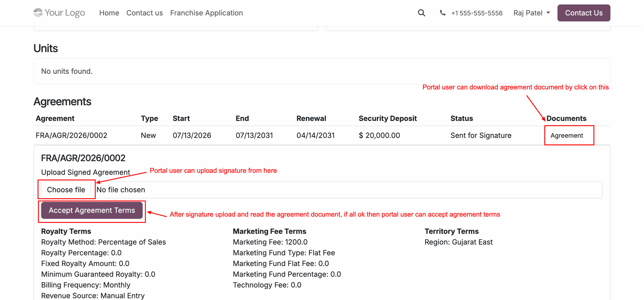Screen dimensions: 644x300
Task: Click Region: Gujarat East text
Action: 459,242
